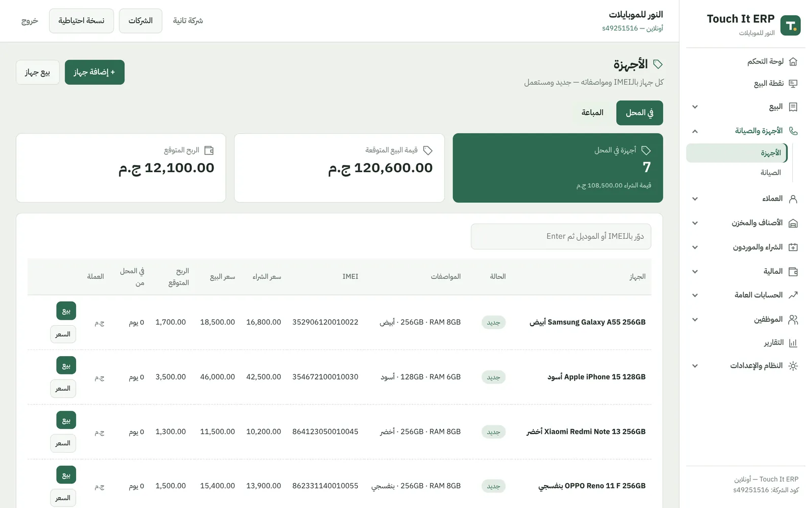Click the Touch It ERP logo icon
This screenshot has height=508, width=812.
point(790,25)
